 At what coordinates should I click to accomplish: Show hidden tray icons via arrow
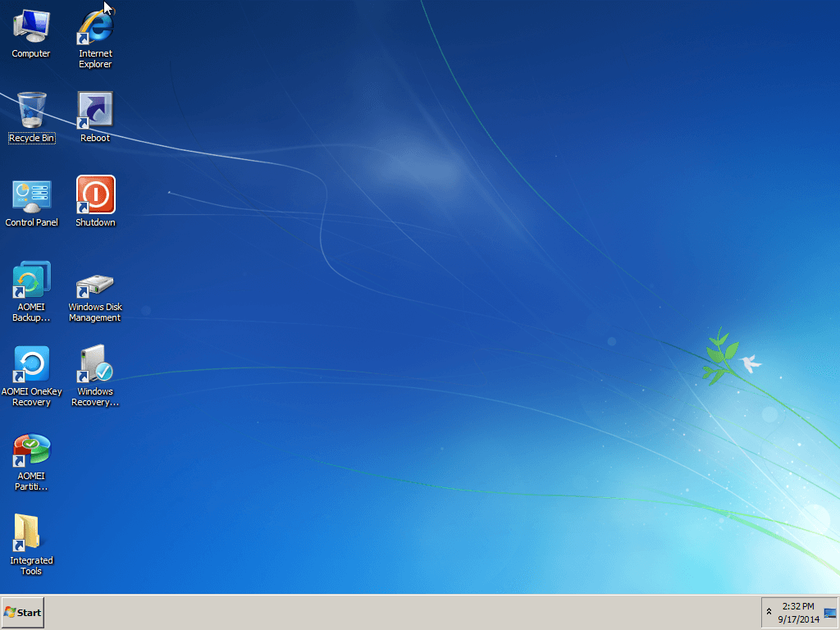click(769, 612)
